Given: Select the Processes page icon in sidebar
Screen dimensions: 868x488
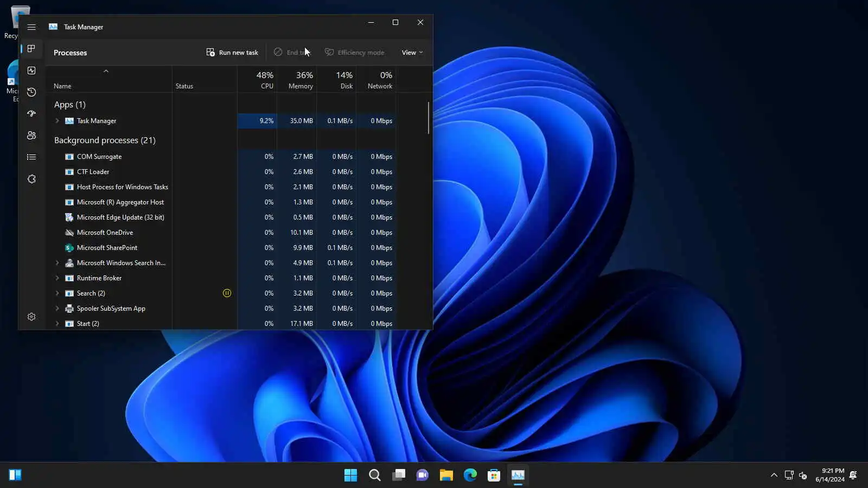Looking at the screenshot, I should [31, 49].
